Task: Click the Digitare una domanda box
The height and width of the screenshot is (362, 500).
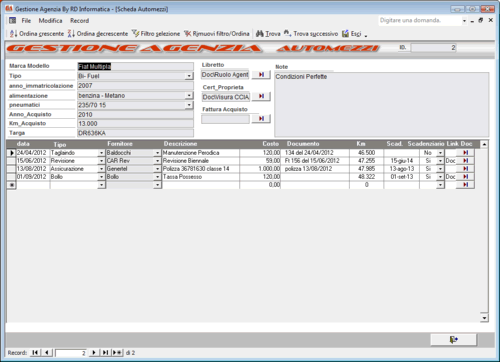Action: click(420, 21)
